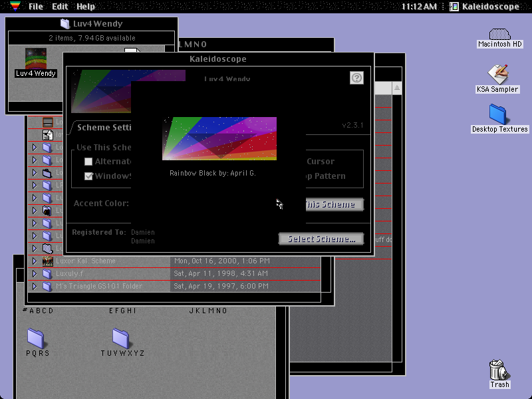Click the 'E F G H I' folder label
Screen dimensions: 532x399
[122, 311]
